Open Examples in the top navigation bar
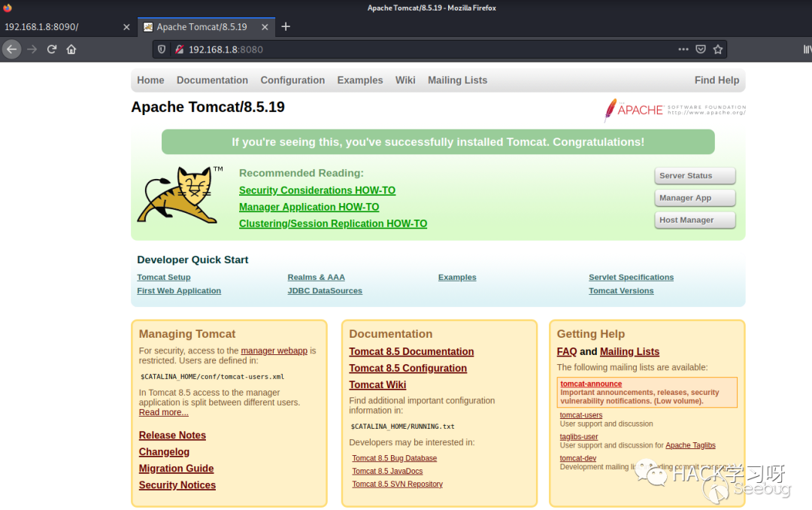 click(360, 80)
